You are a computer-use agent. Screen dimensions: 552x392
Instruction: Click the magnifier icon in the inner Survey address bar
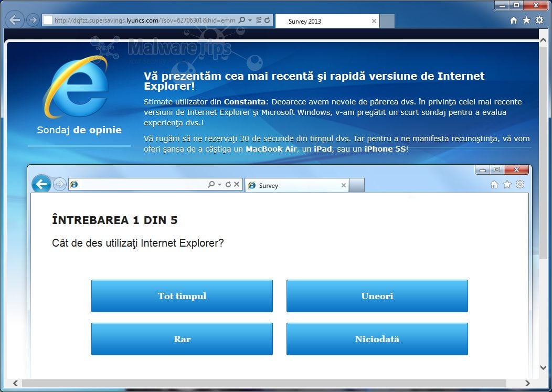pyautogui.click(x=211, y=184)
